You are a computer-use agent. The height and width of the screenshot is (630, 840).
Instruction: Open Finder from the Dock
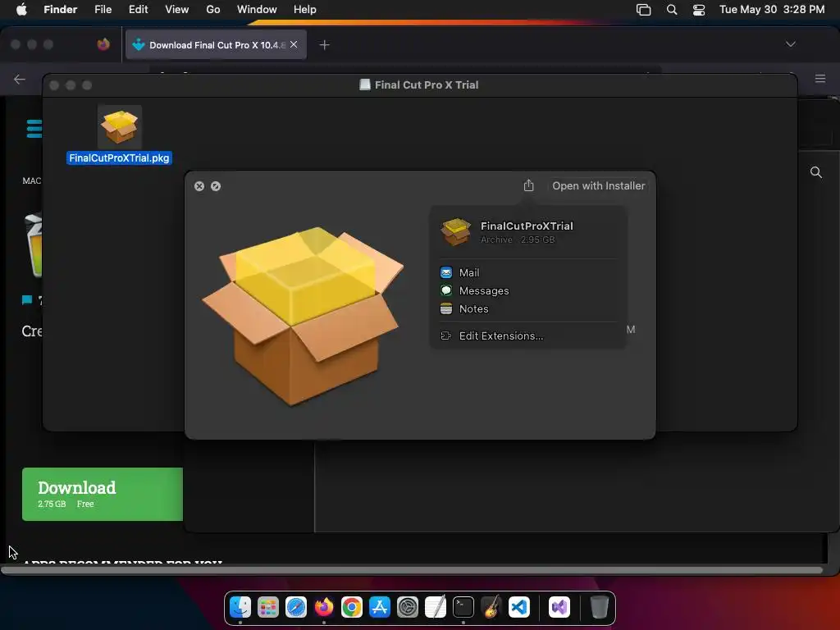pyautogui.click(x=240, y=608)
